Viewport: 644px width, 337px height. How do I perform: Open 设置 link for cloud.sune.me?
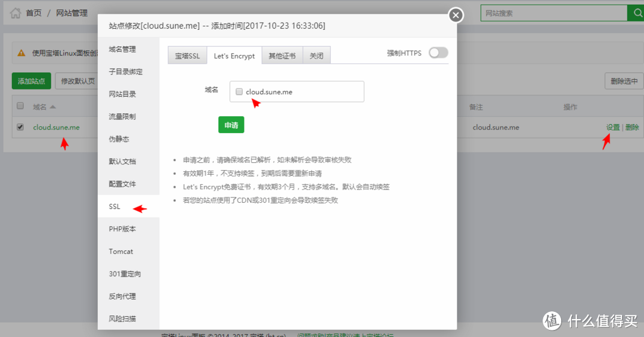click(613, 128)
